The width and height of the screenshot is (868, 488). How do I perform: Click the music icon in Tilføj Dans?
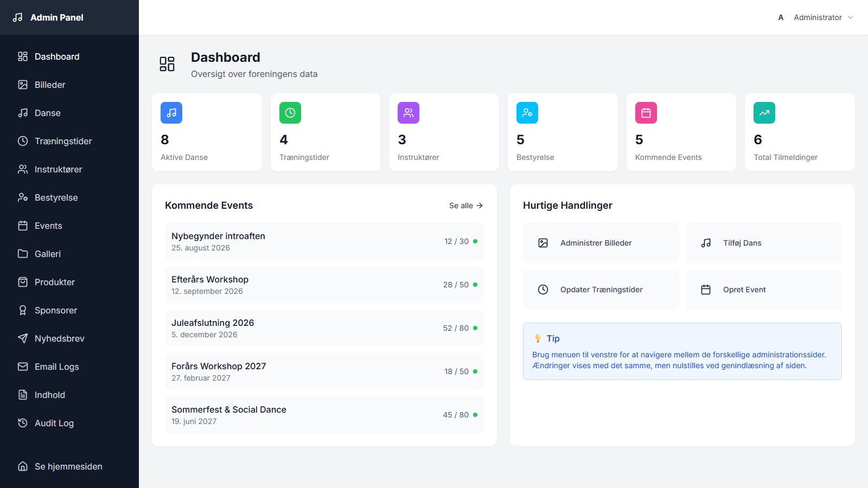tap(706, 243)
